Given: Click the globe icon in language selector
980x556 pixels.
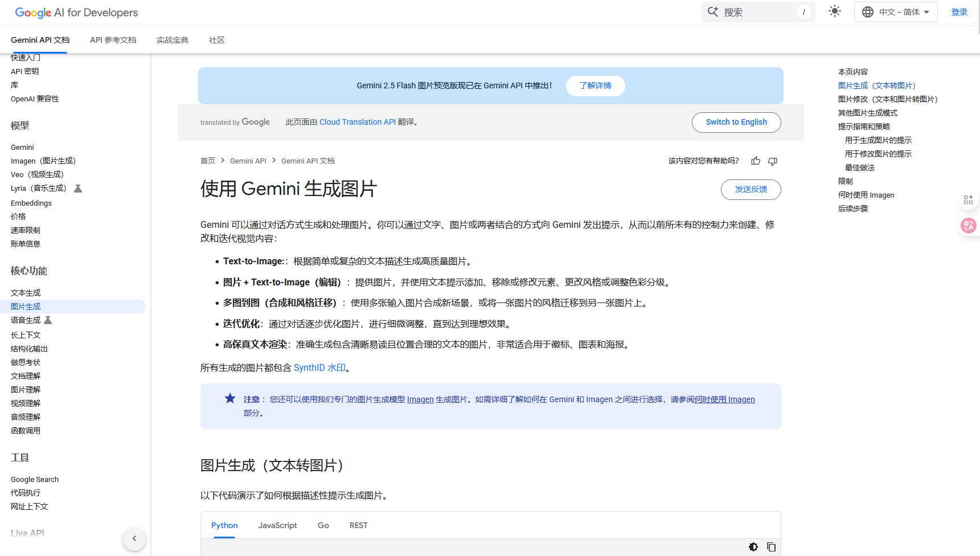Looking at the screenshot, I should tap(868, 12).
